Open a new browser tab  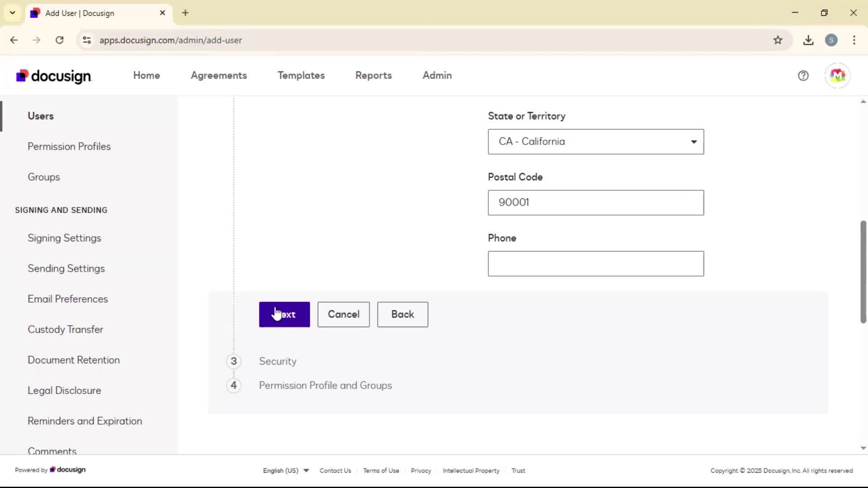(x=185, y=13)
